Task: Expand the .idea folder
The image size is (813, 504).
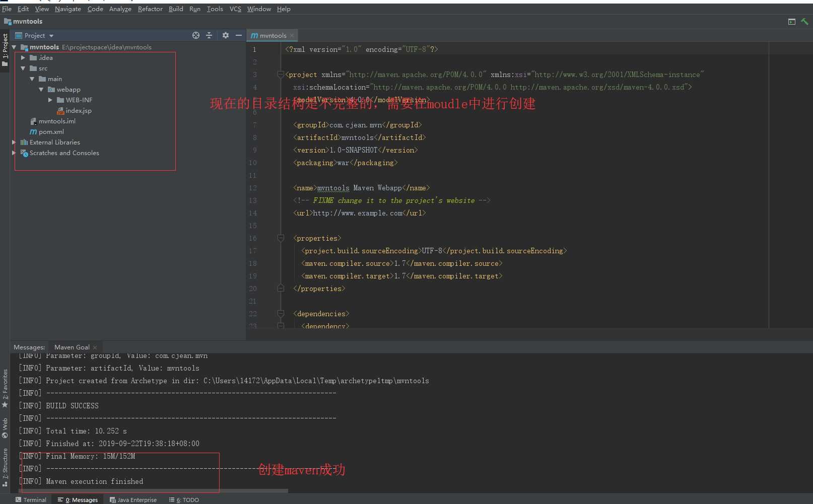Action: click(x=23, y=58)
